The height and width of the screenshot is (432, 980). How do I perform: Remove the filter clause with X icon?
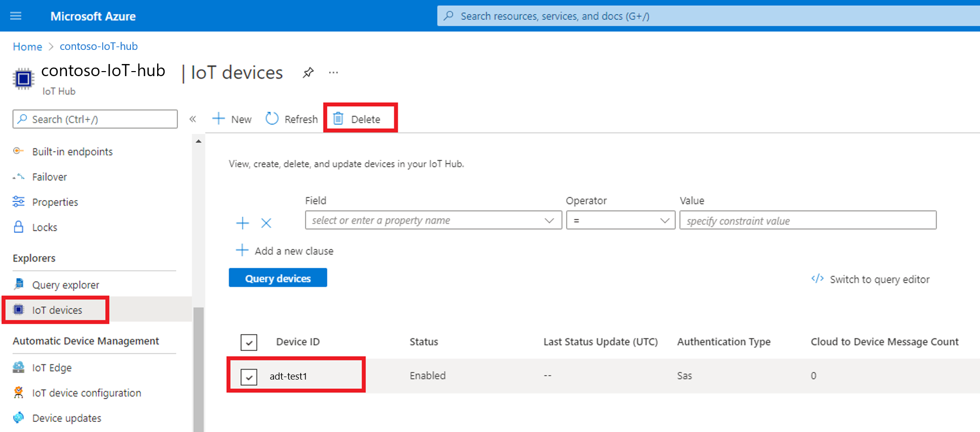click(x=266, y=223)
